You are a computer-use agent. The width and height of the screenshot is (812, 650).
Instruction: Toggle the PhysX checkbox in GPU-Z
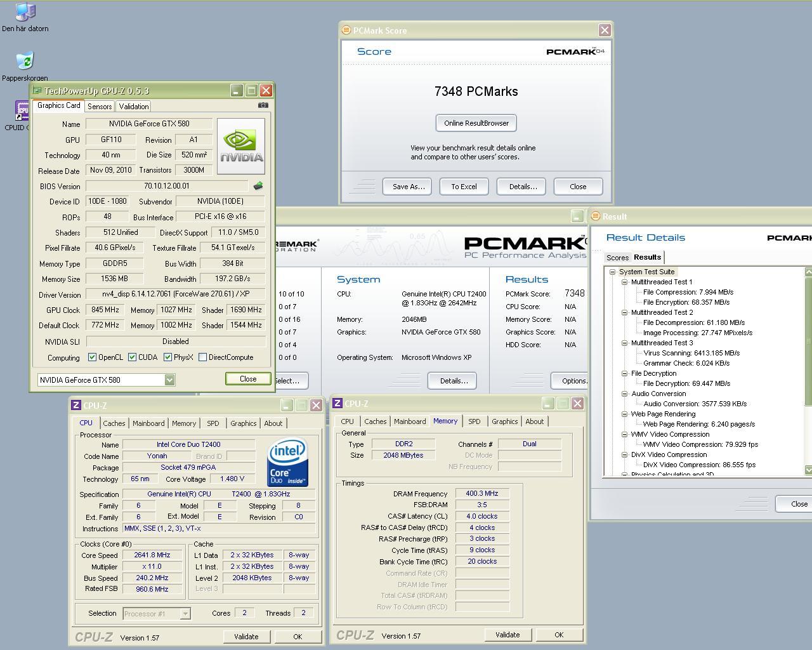coord(167,357)
